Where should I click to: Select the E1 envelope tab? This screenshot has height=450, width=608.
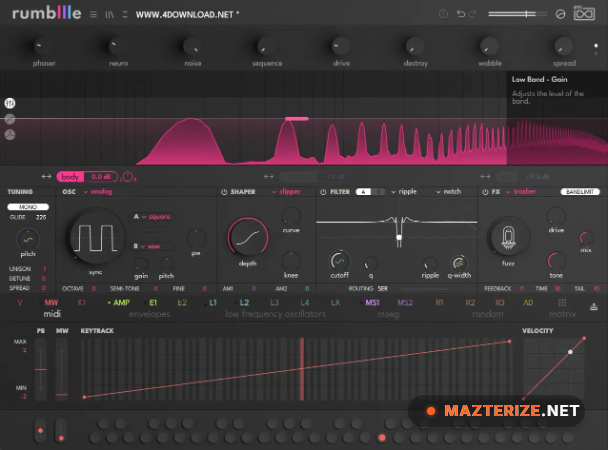153,303
